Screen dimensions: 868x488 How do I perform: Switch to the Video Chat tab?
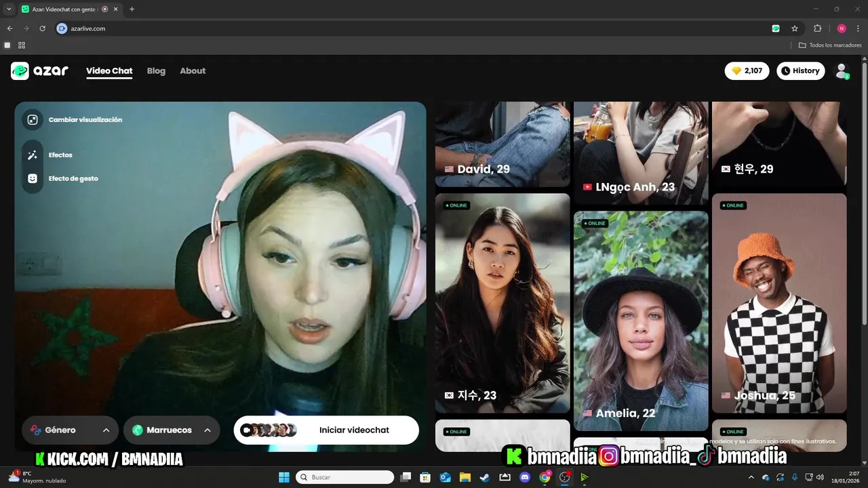coord(109,71)
